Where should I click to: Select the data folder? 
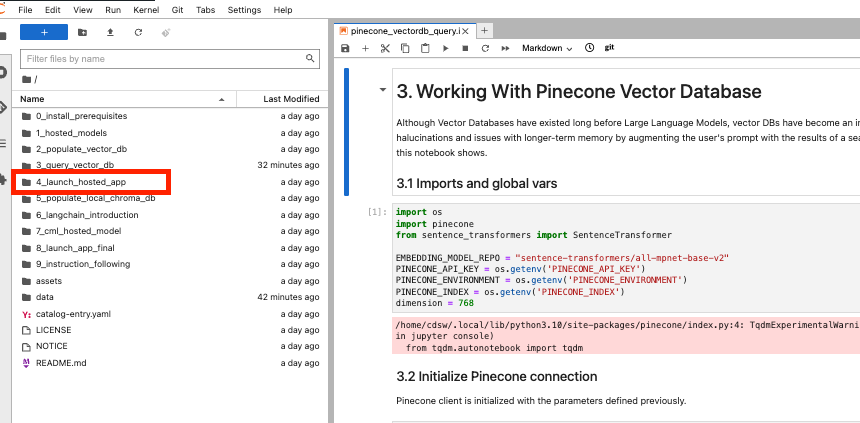pos(170,297)
